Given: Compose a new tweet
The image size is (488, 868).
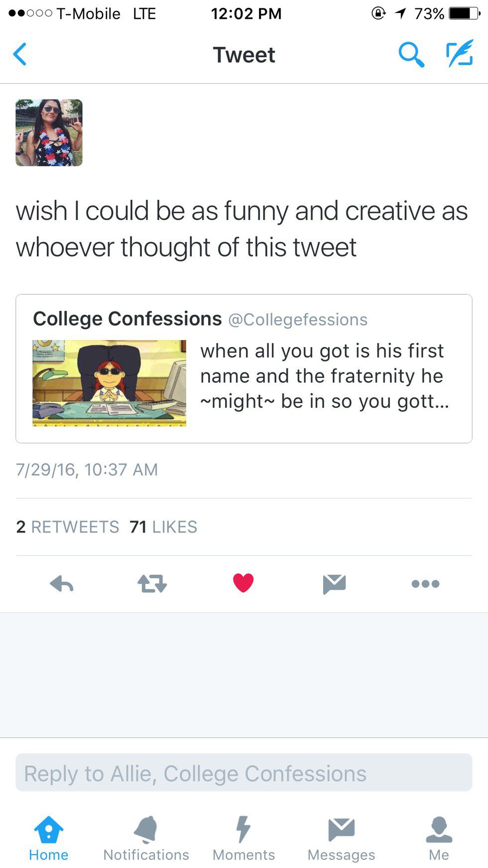Looking at the screenshot, I should pyautogui.click(x=459, y=54).
